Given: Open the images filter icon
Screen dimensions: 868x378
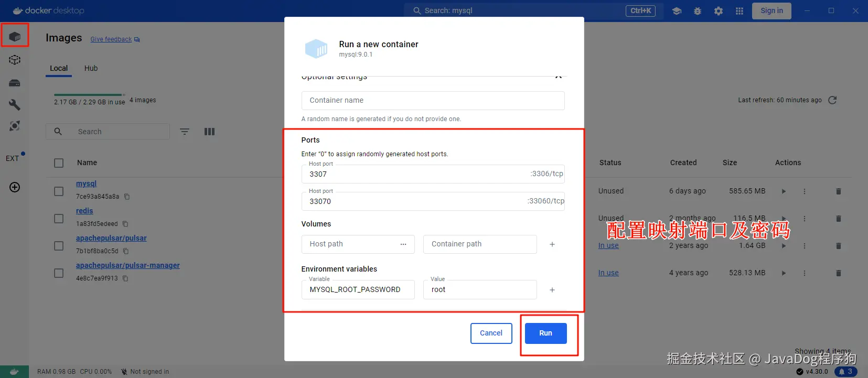Looking at the screenshot, I should tap(185, 132).
